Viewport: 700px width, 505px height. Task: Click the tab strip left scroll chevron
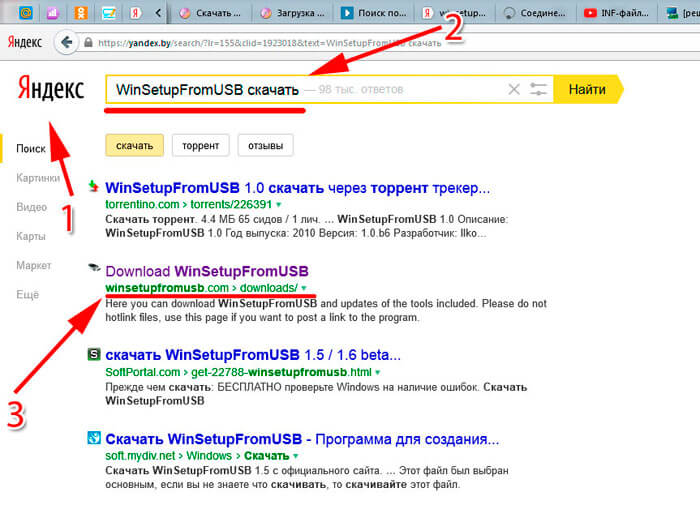[158, 13]
